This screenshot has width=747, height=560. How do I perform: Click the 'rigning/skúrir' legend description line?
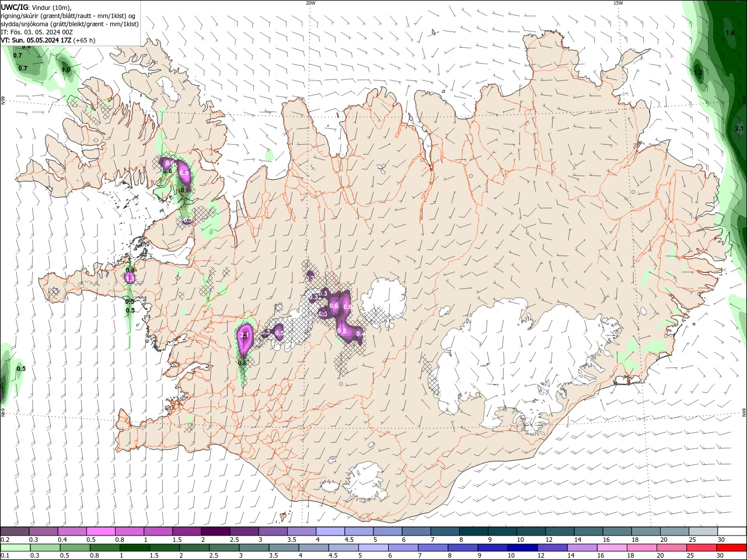tap(69, 16)
